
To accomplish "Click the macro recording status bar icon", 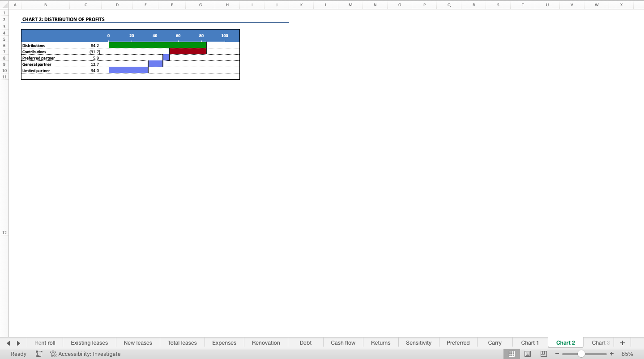I will 39,354.
